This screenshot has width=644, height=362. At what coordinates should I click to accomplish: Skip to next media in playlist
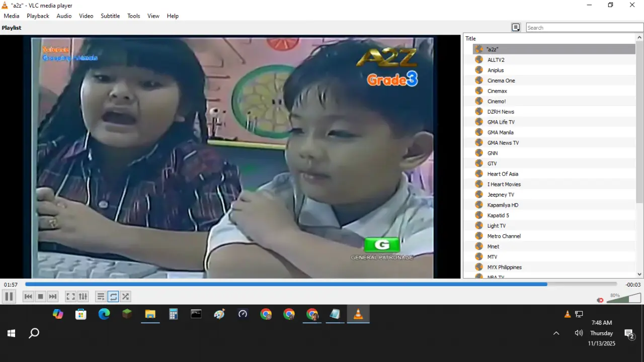point(53,297)
